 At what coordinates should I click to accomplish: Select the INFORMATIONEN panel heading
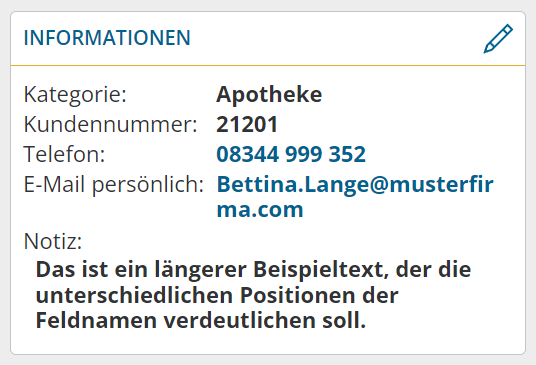(107, 38)
